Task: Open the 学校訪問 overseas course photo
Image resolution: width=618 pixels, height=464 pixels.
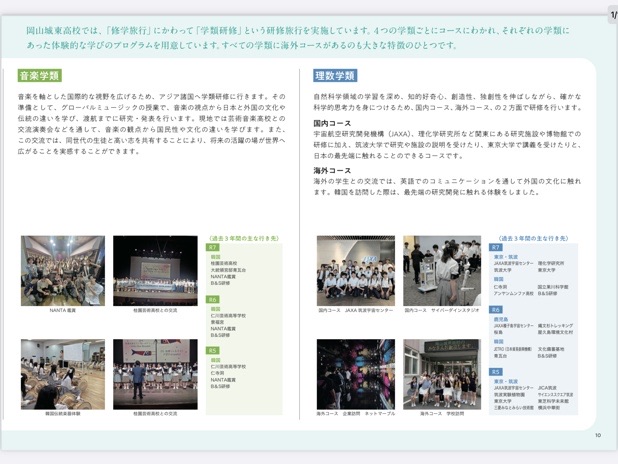Action: coord(442,374)
